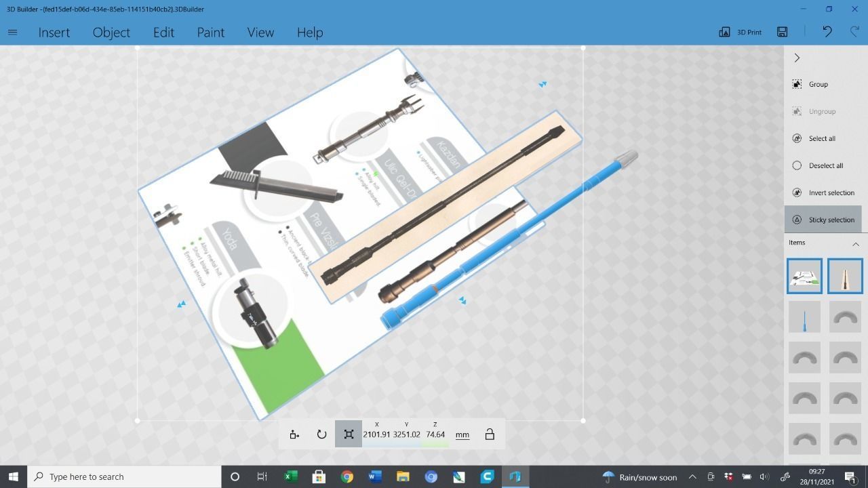The height and width of the screenshot is (488, 868).
Task: Click Deselect all
Action: click(x=823, y=165)
